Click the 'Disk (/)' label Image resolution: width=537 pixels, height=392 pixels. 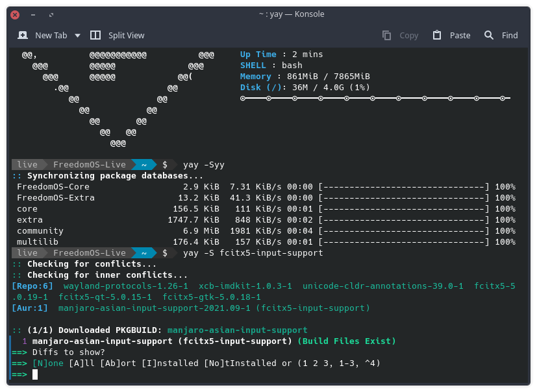(260, 88)
